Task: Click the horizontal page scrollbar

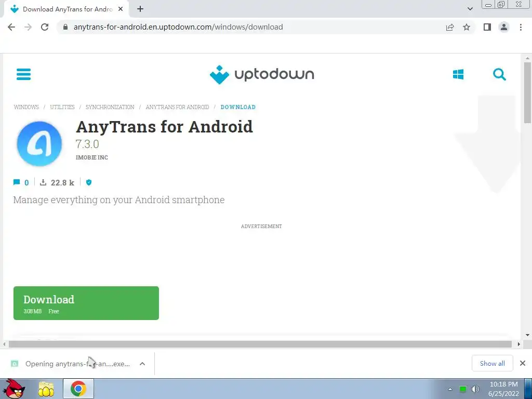Action: tap(260, 344)
